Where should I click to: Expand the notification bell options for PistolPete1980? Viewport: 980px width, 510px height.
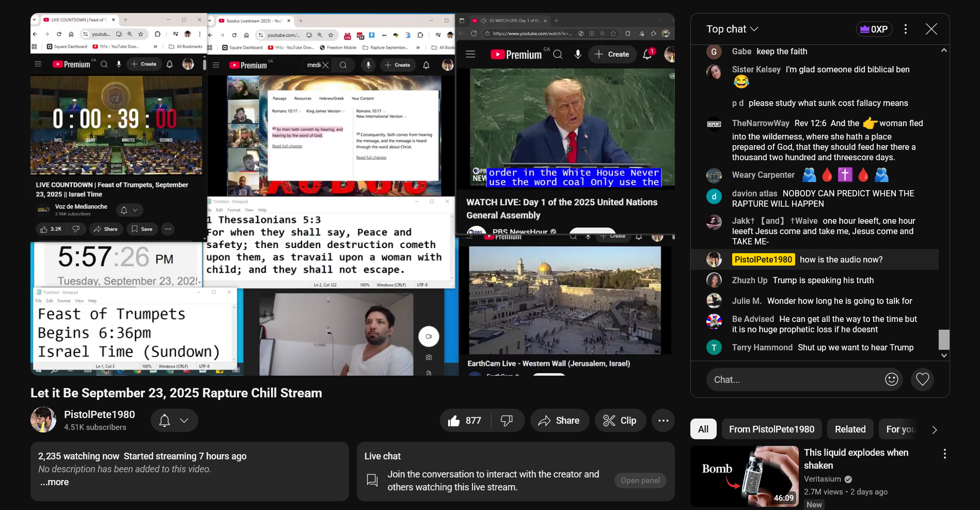[175, 421]
